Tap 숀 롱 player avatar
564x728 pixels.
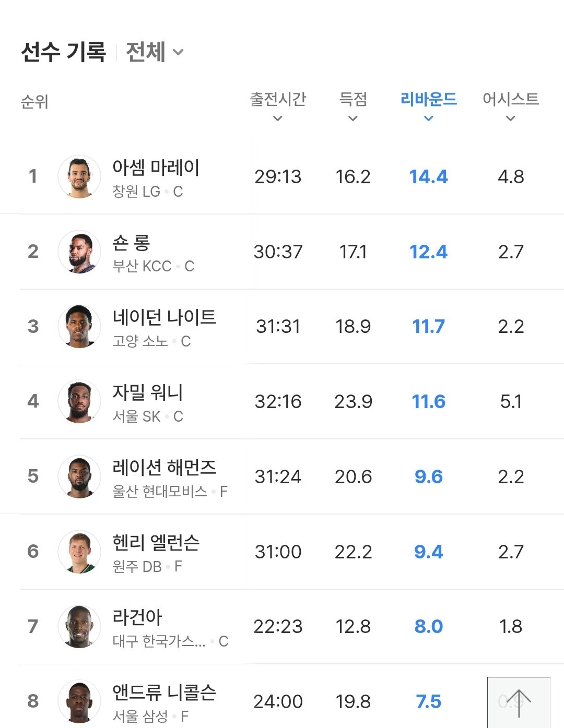pyautogui.click(x=79, y=252)
